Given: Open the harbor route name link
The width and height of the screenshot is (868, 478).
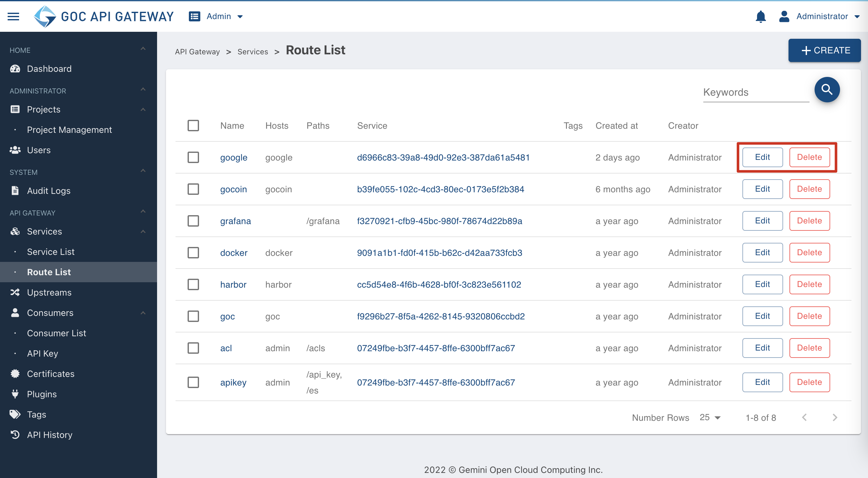Looking at the screenshot, I should tap(233, 284).
